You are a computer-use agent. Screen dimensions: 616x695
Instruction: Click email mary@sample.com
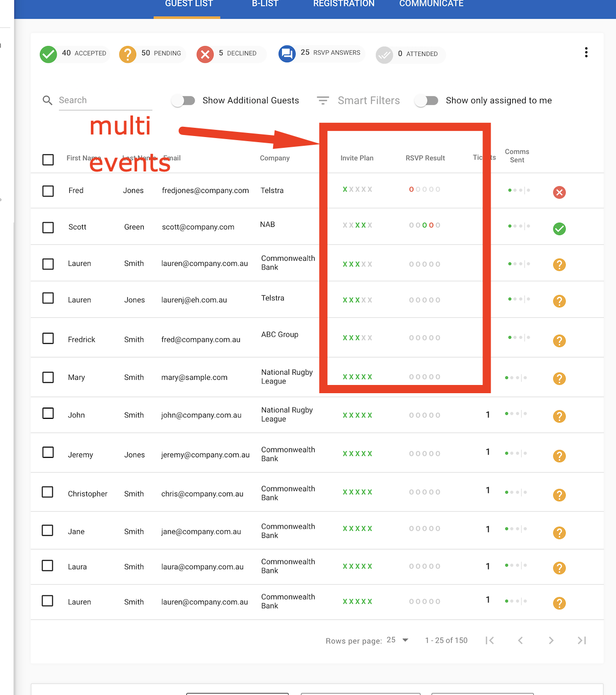194,377
